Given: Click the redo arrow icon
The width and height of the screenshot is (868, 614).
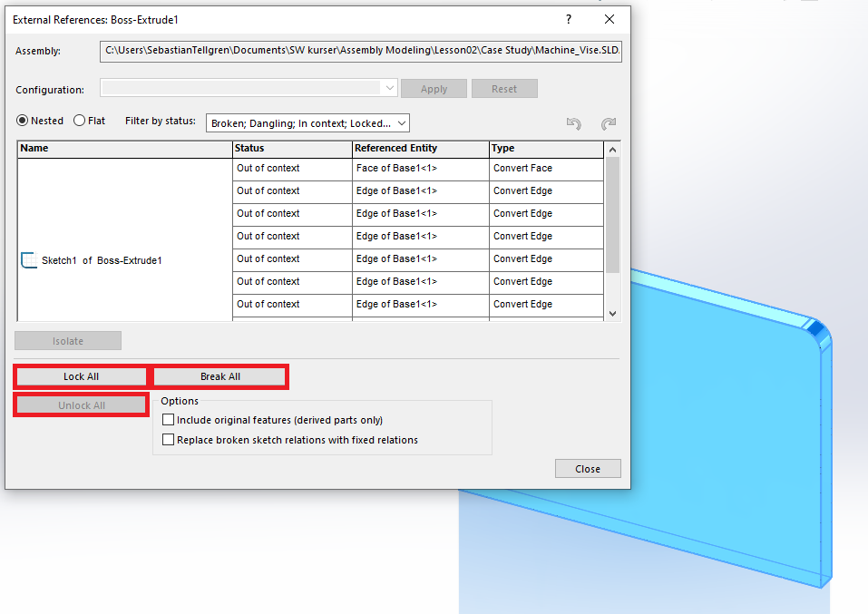Looking at the screenshot, I should click(x=609, y=124).
